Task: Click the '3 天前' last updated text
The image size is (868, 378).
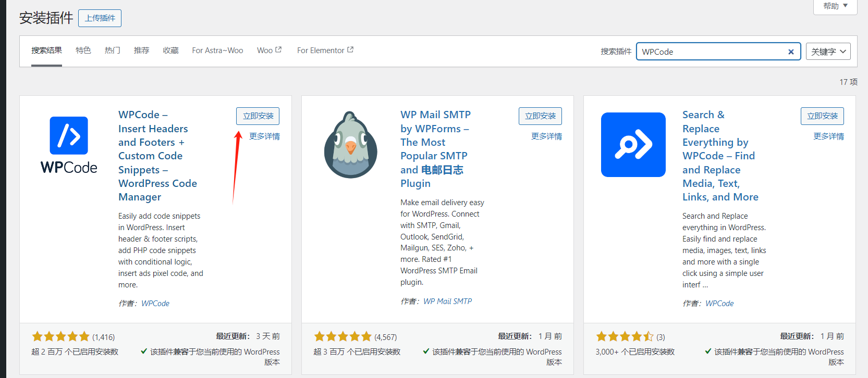Action: pyautogui.click(x=268, y=336)
